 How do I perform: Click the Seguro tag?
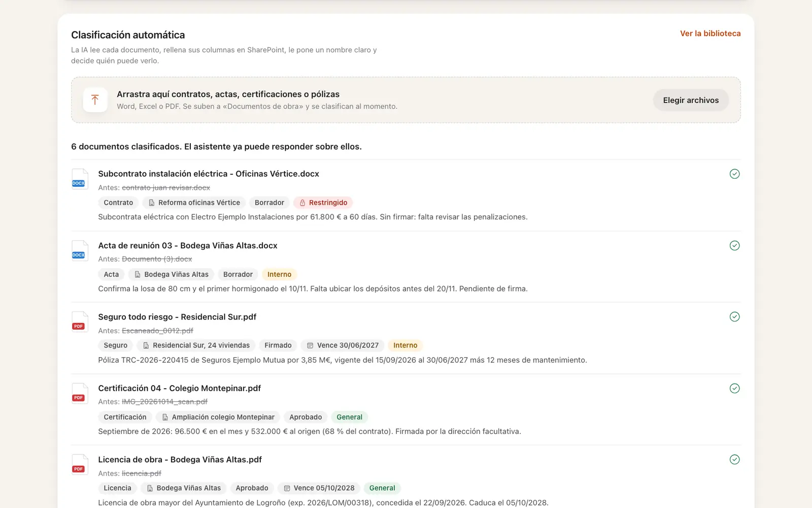point(116,345)
